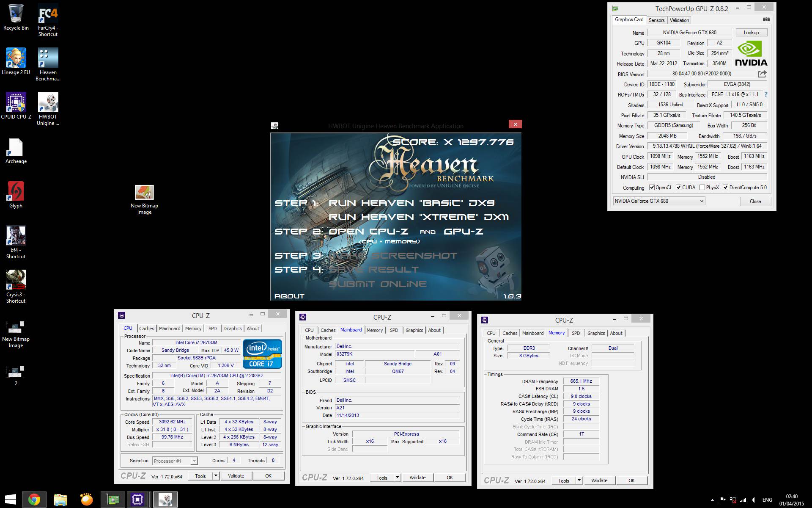Screen dimensions: 812x508
Task: Open the Recycle Bin desktop icon
Action: [16, 17]
